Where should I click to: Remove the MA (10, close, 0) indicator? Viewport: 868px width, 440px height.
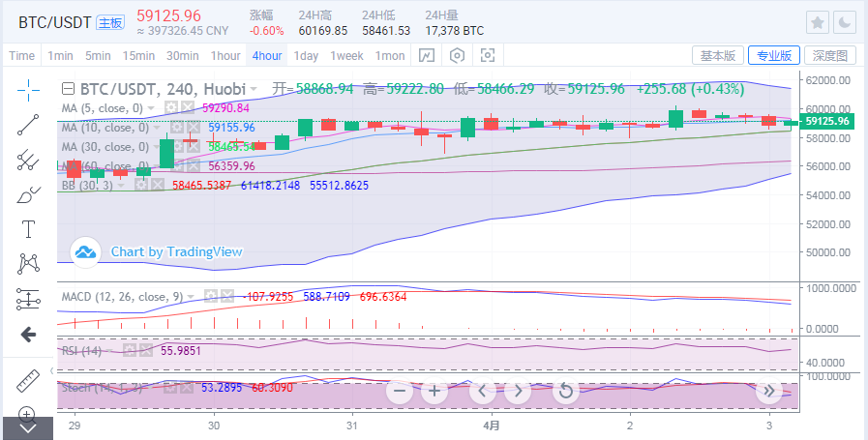[x=193, y=128]
